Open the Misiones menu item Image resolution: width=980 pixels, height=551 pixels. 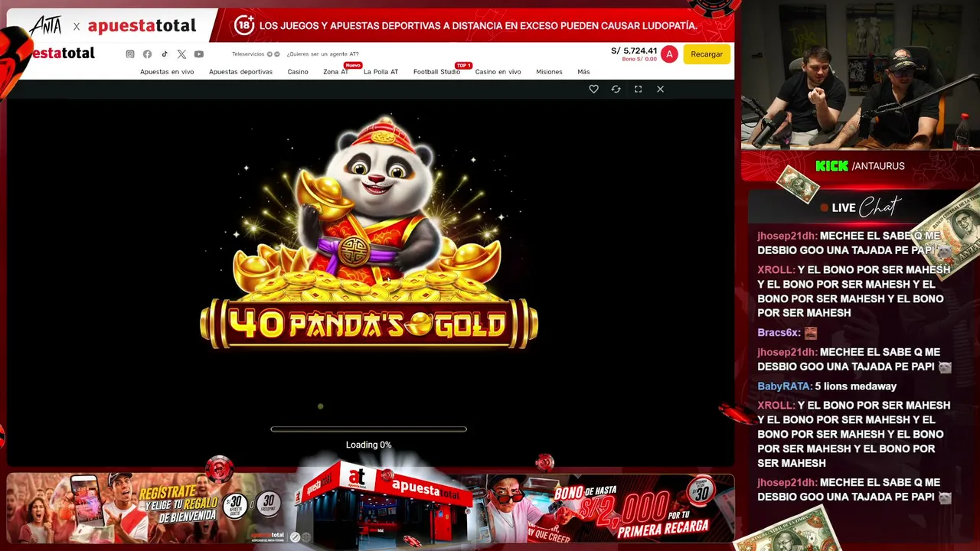[x=549, y=72]
